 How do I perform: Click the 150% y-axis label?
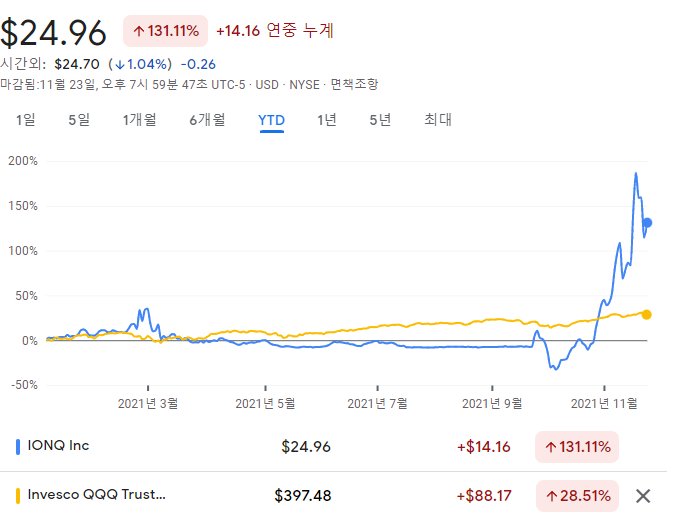click(x=23, y=206)
